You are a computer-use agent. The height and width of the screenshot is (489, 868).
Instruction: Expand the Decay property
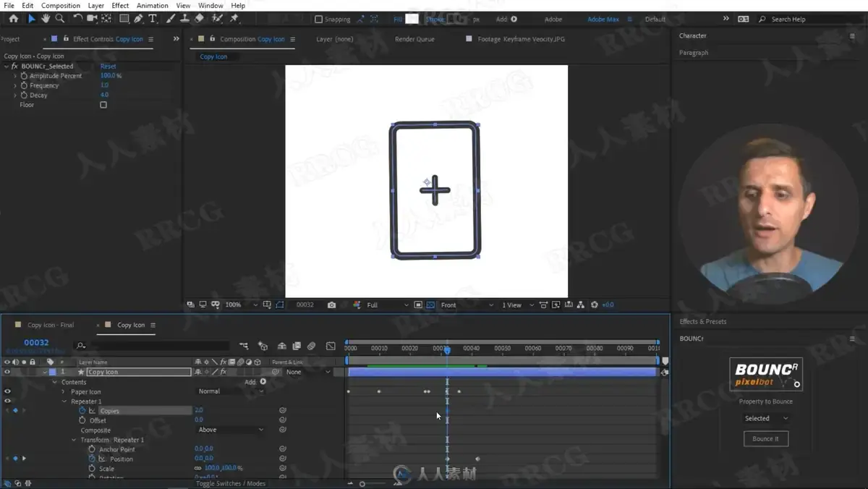pos(15,95)
